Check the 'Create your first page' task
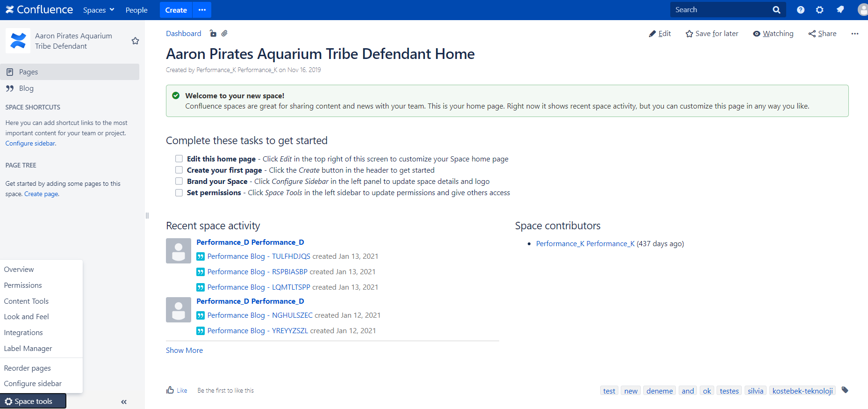The image size is (868, 409). (x=179, y=170)
